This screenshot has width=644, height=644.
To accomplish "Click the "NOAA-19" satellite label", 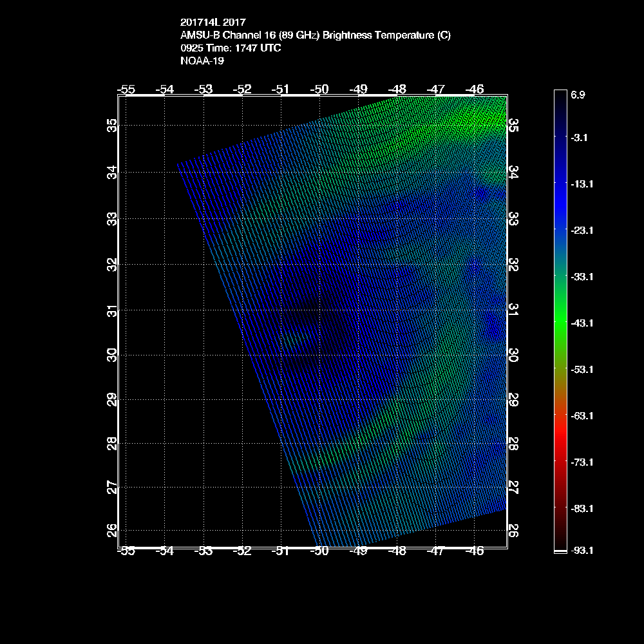I will click(x=202, y=61).
